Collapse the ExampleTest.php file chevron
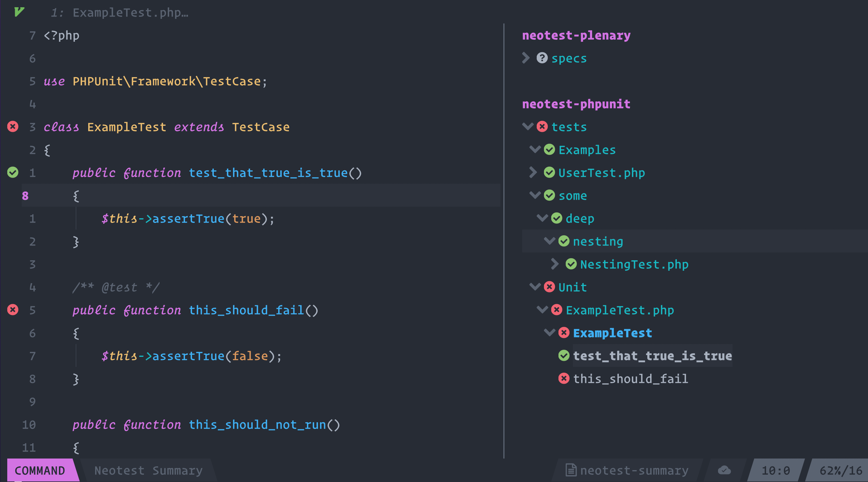Image resolution: width=868 pixels, height=482 pixels. pos(542,309)
